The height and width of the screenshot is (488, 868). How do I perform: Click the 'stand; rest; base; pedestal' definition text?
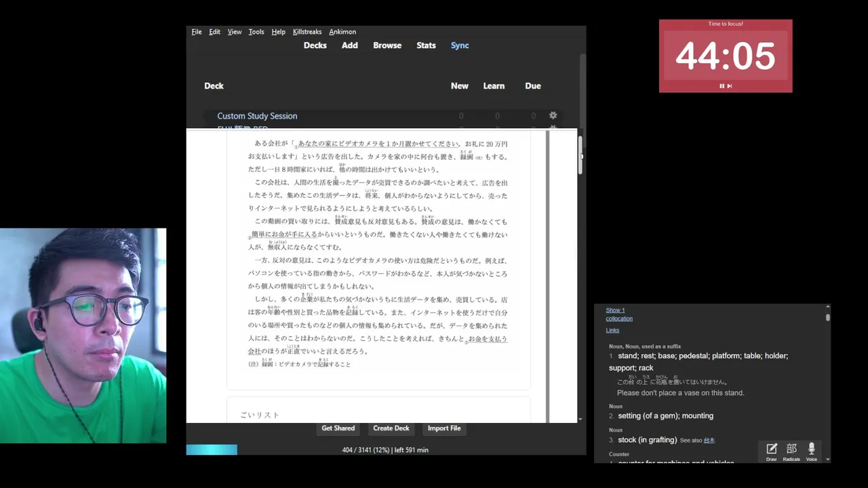pos(698,362)
